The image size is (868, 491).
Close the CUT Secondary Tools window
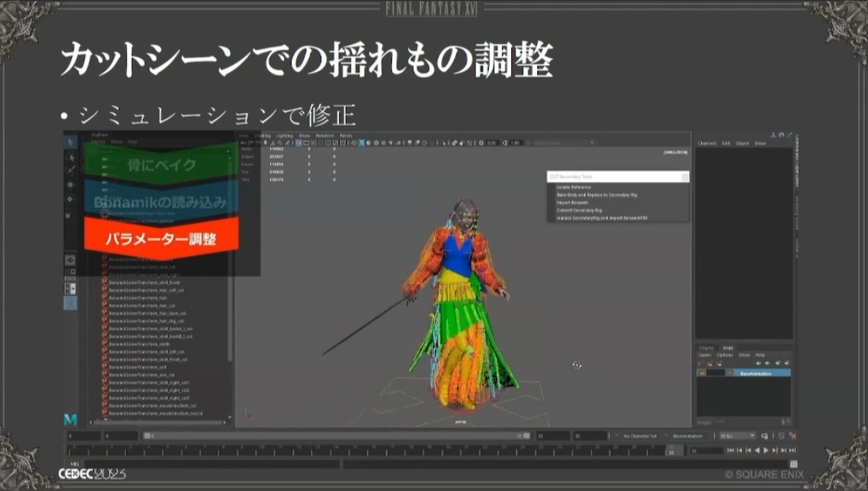tap(685, 177)
